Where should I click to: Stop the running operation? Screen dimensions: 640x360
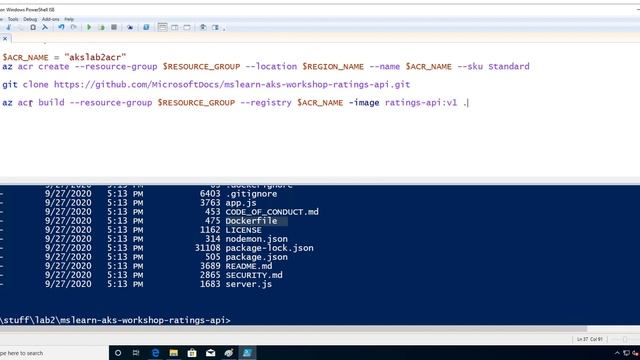click(114, 27)
